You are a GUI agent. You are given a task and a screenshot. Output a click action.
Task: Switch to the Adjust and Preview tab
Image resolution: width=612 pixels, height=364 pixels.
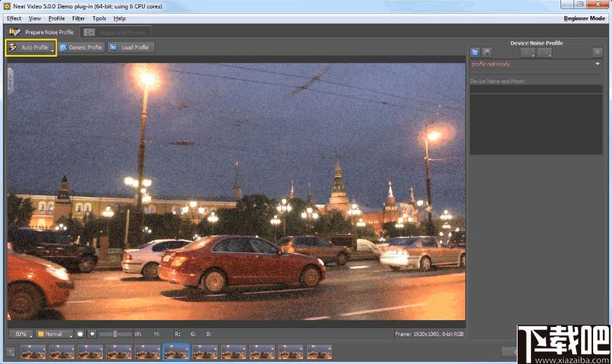tap(116, 32)
